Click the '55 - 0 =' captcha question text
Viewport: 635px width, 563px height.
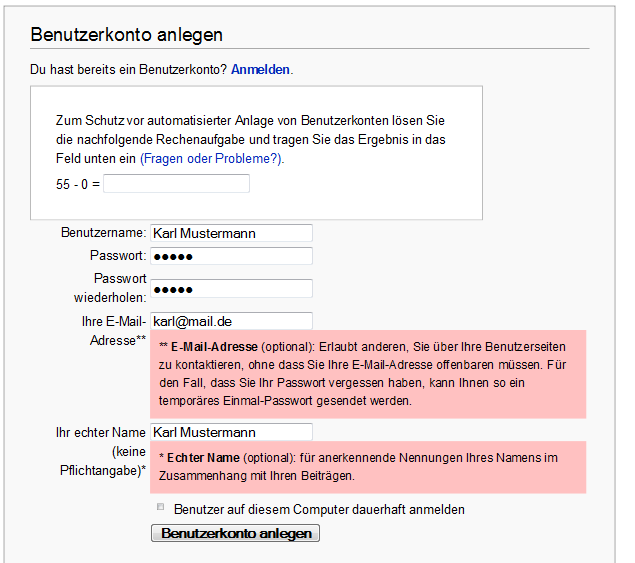(x=78, y=185)
